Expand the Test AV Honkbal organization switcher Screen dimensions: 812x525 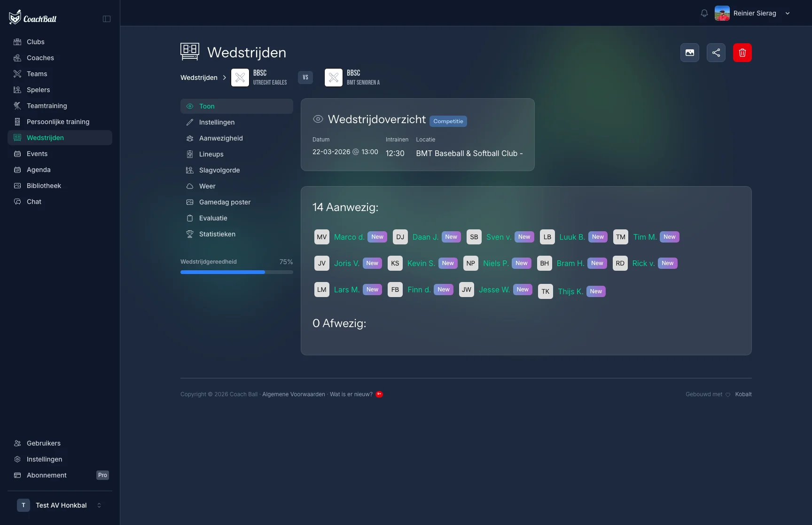click(60, 505)
